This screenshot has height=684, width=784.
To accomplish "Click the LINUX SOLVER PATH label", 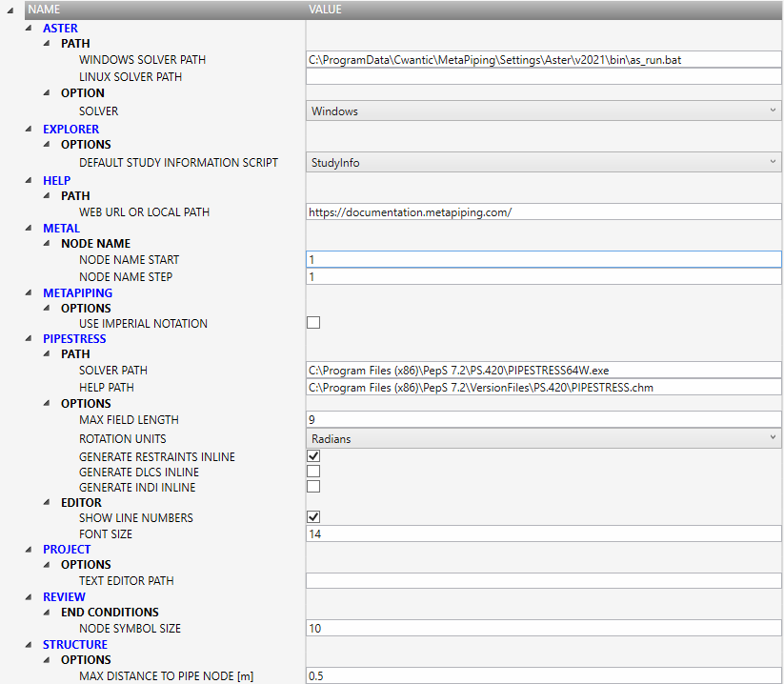I will pos(131,76).
